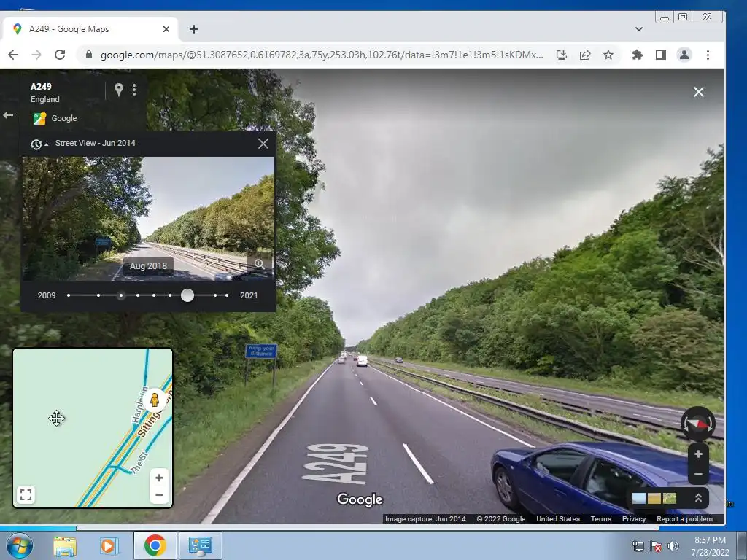Open Windows Media Player from taskbar
This screenshot has width=747, height=560.
coord(109,545)
